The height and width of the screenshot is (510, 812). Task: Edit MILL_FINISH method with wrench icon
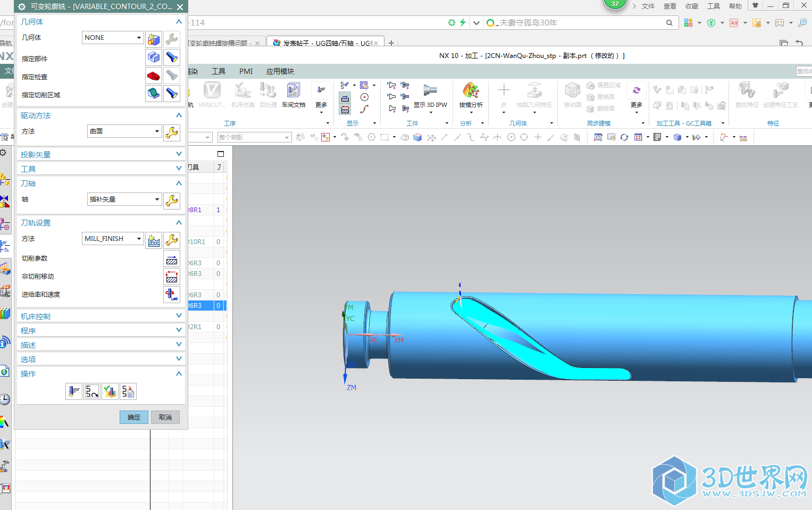coord(172,240)
